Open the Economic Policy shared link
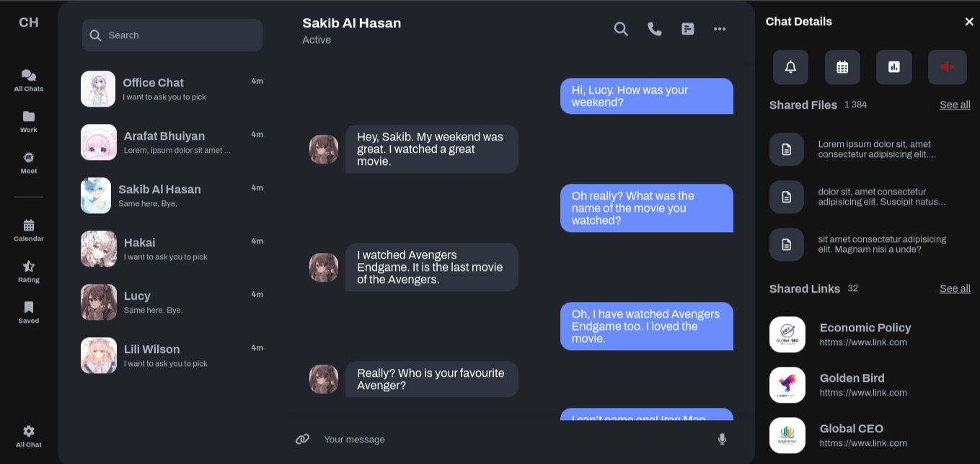Image resolution: width=980 pixels, height=464 pixels. point(865,334)
